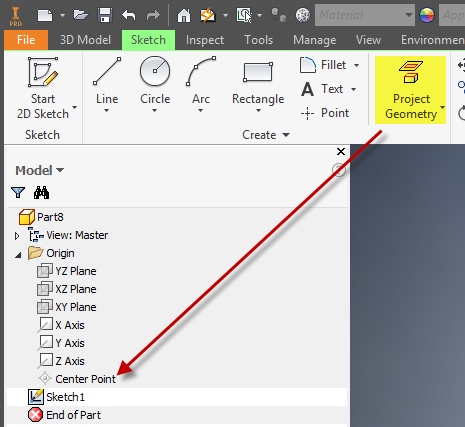This screenshot has width=465, height=427.
Task: Click the binoculars find icon
Action: [41, 193]
